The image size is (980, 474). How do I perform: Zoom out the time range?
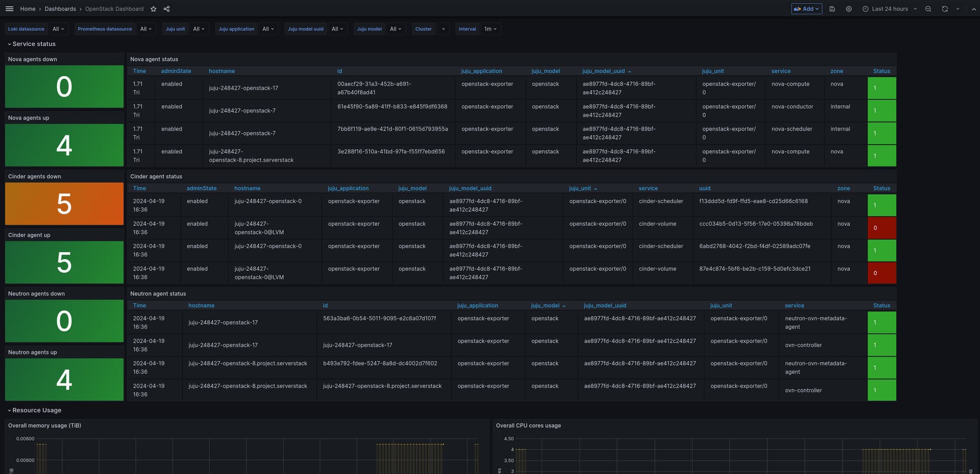[x=928, y=9]
